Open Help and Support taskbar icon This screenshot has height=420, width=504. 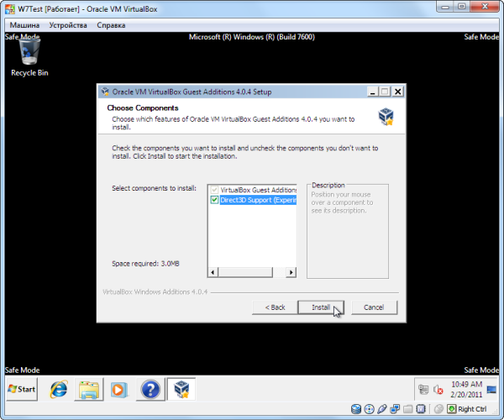150,390
